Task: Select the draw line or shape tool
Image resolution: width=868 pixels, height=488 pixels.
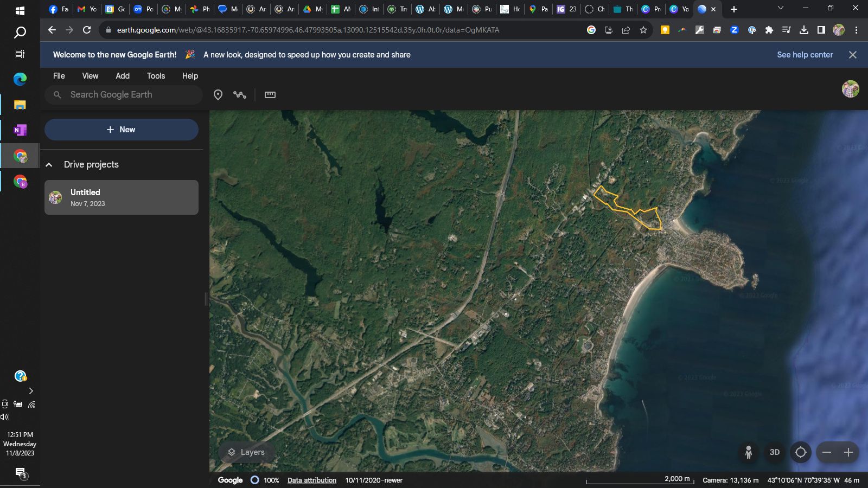Action: coord(240,95)
